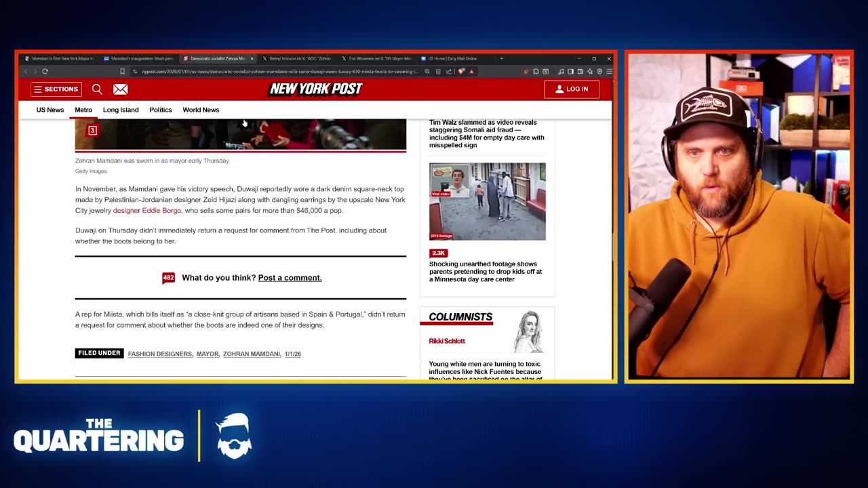Image resolution: width=868 pixels, height=488 pixels.
Task: Open the Brave Shields lion icon
Action: click(462, 71)
